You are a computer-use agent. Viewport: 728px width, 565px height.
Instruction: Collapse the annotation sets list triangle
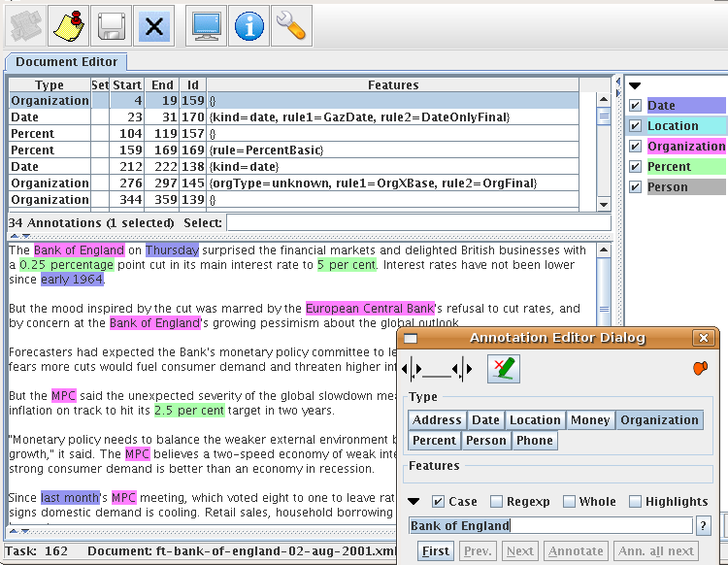pyautogui.click(x=635, y=85)
